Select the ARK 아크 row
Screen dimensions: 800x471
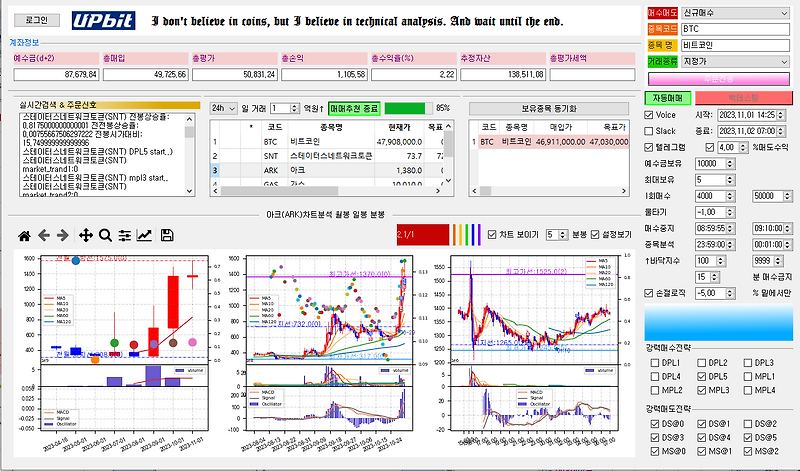[x=327, y=170]
